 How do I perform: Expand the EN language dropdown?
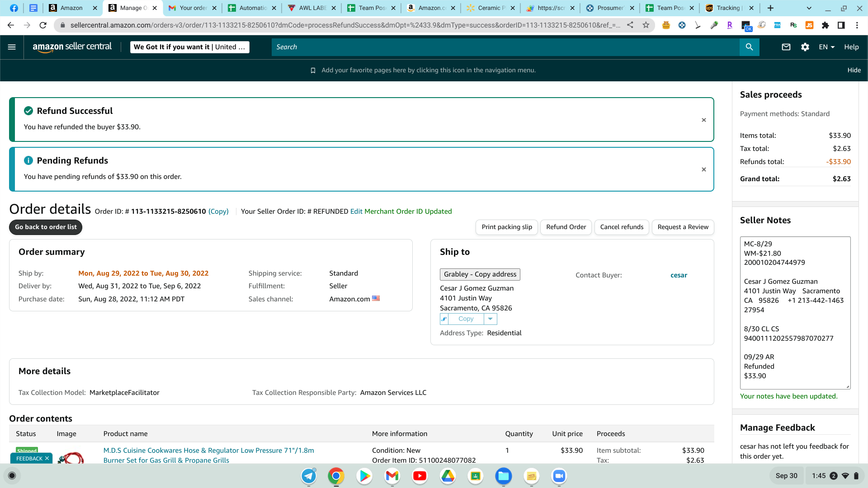pyautogui.click(x=826, y=47)
